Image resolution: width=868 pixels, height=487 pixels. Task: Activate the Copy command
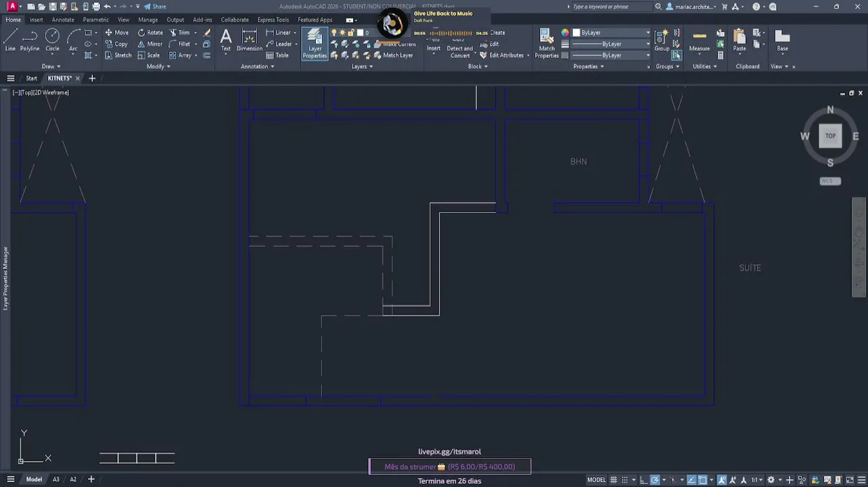pyautogui.click(x=116, y=44)
